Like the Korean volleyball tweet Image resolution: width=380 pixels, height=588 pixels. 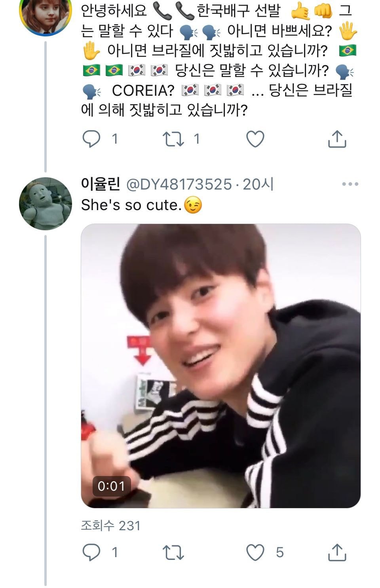(x=255, y=139)
